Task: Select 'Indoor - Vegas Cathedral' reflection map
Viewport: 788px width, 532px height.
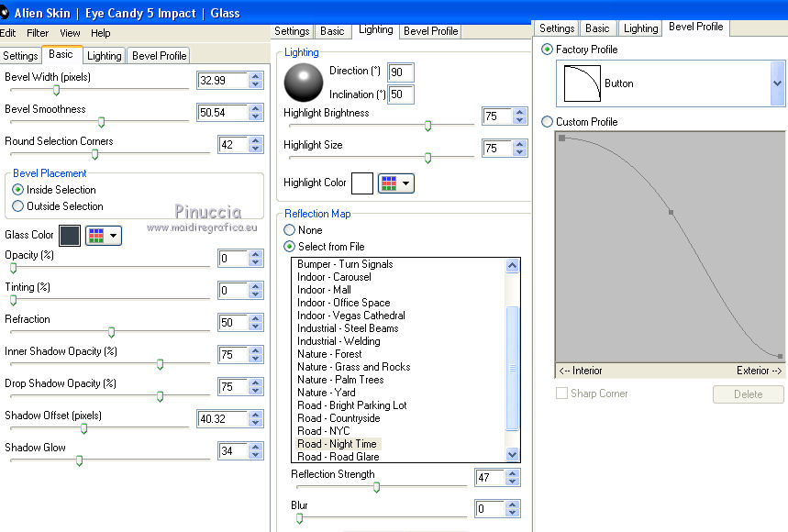Action: tap(350, 316)
